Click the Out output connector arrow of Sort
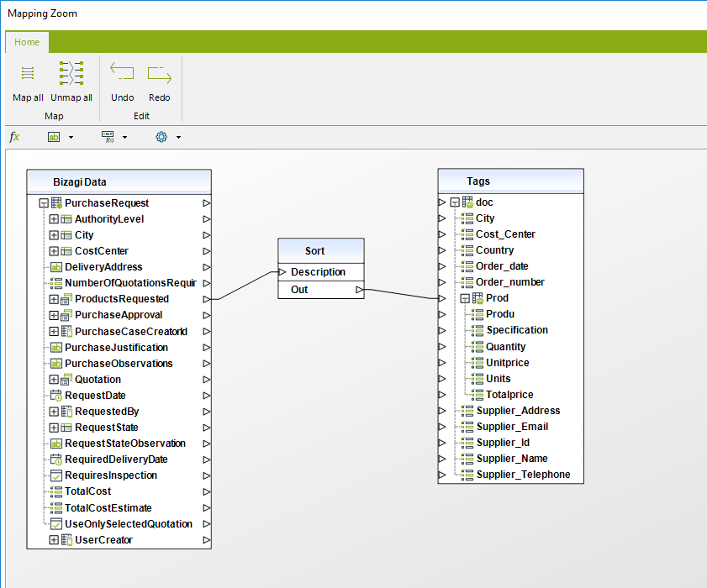This screenshot has height=588, width=707. tap(359, 290)
